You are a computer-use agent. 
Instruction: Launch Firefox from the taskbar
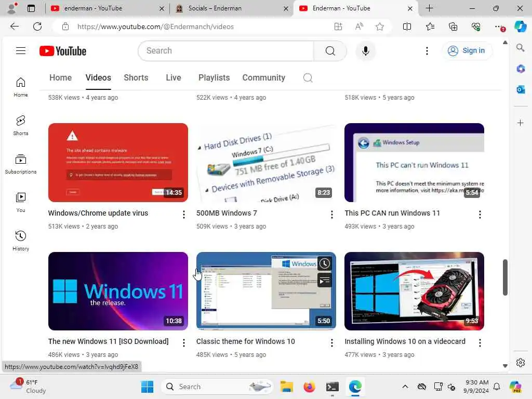pyautogui.click(x=309, y=387)
